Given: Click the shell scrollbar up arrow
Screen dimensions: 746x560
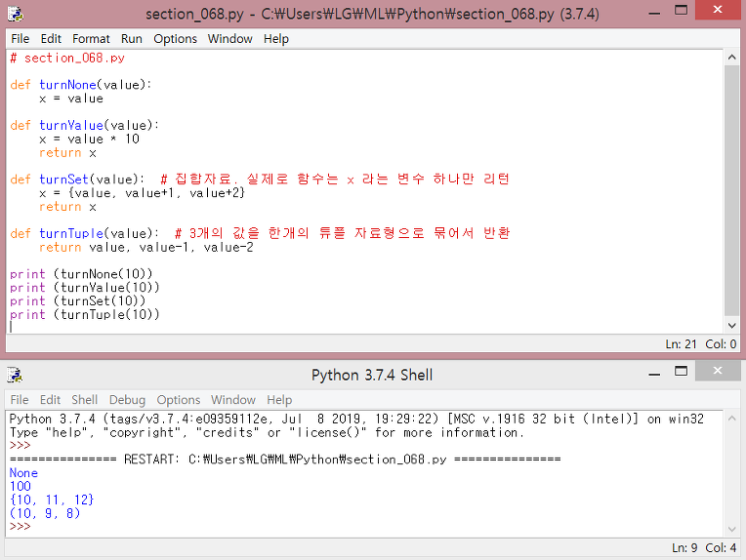Looking at the screenshot, I should pos(731,419).
